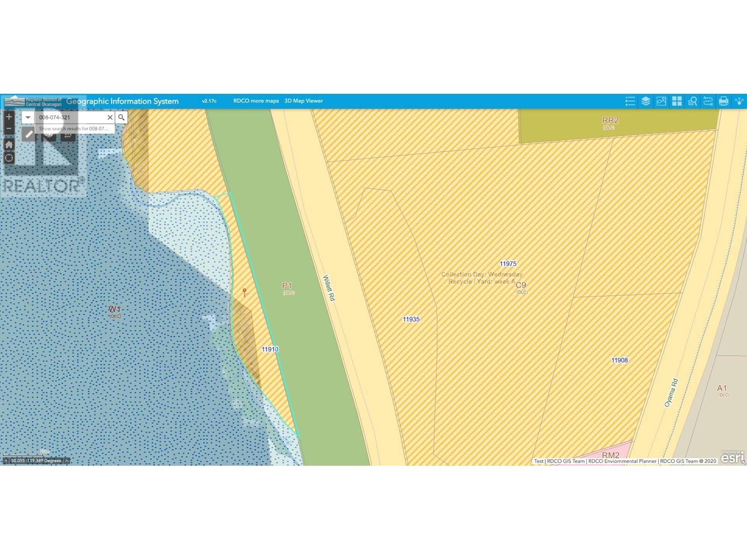This screenshot has height=560, width=747.
Task: Select the Measurement ruler tool
Action: click(29, 134)
